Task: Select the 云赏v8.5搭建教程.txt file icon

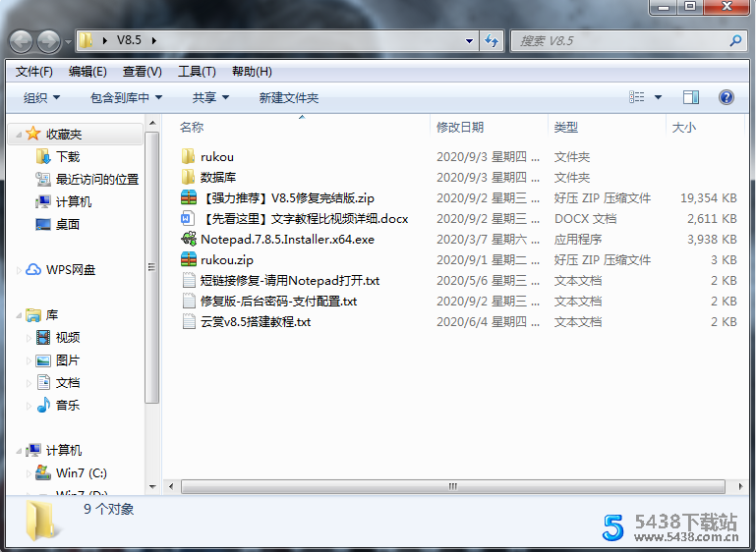Action: [x=189, y=321]
